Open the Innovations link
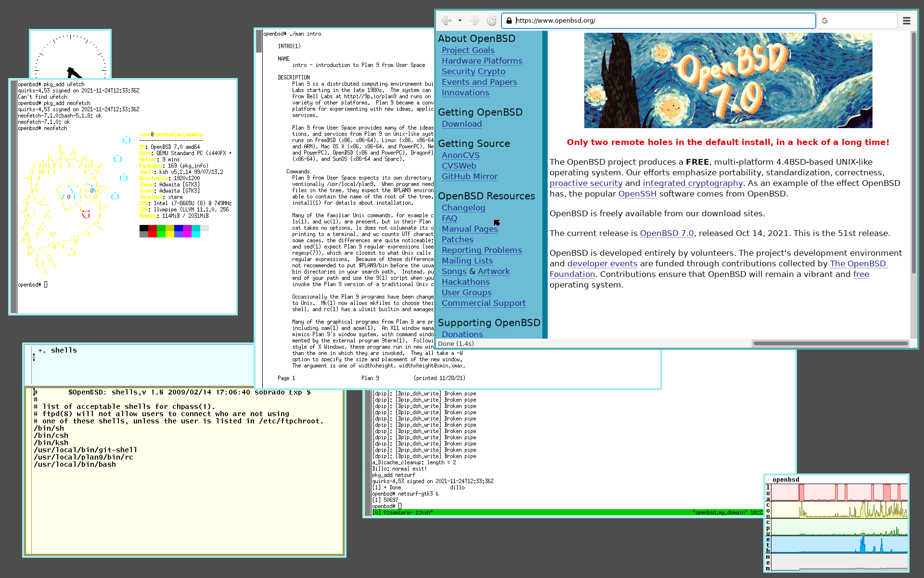The image size is (924, 578). 465,92
